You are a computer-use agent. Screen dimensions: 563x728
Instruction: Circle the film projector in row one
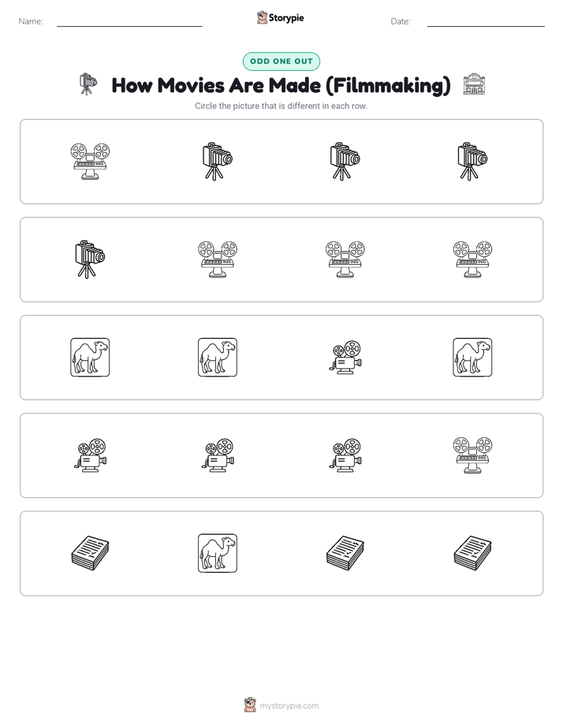(x=90, y=161)
